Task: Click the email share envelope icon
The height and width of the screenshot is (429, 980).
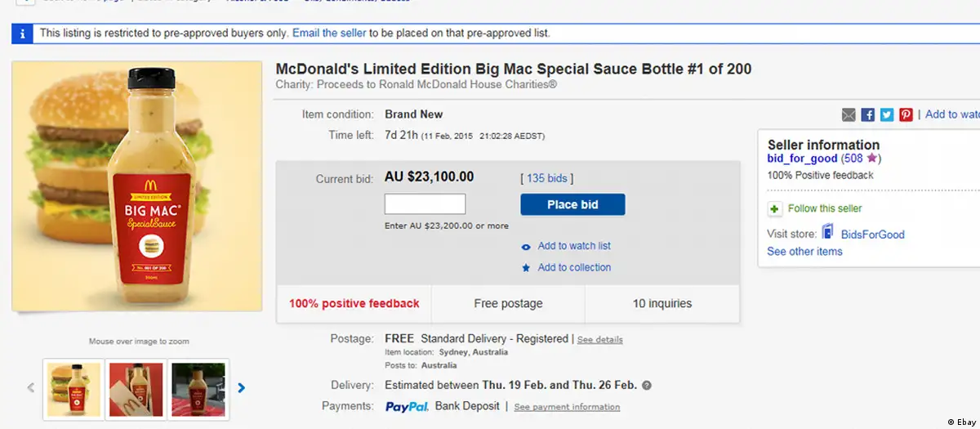Action: pos(849,115)
